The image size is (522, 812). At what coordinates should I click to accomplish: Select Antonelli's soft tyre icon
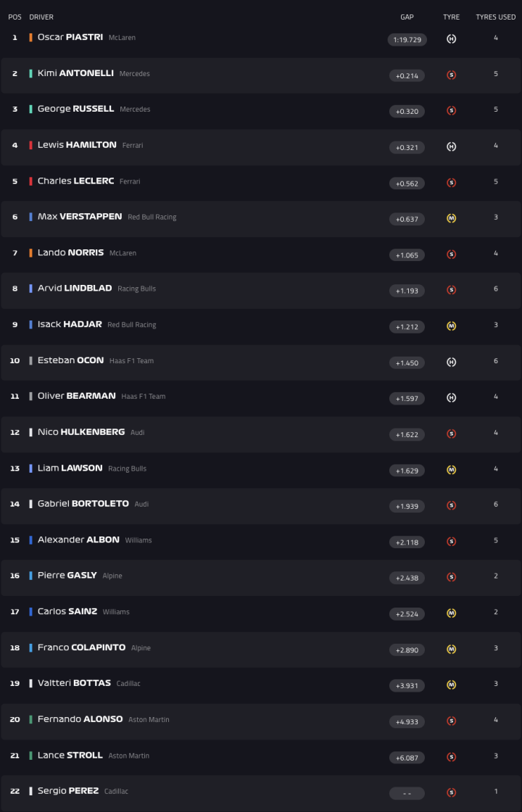coord(451,75)
